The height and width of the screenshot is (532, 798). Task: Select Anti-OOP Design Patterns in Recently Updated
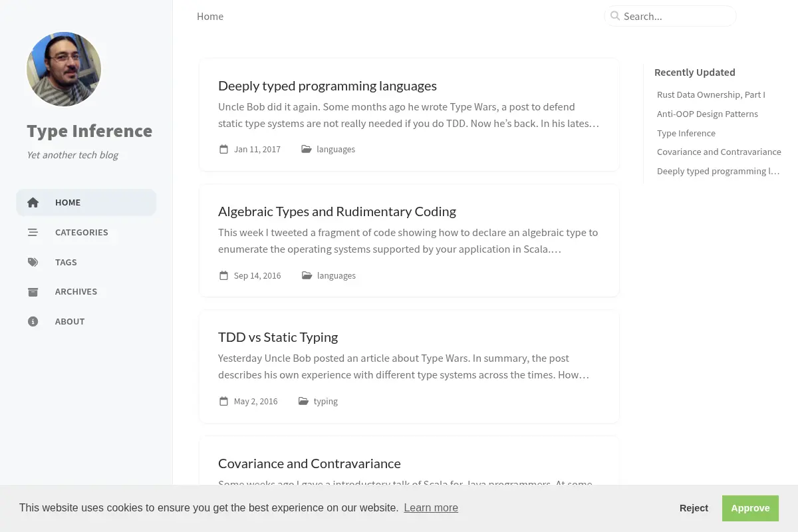point(708,114)
